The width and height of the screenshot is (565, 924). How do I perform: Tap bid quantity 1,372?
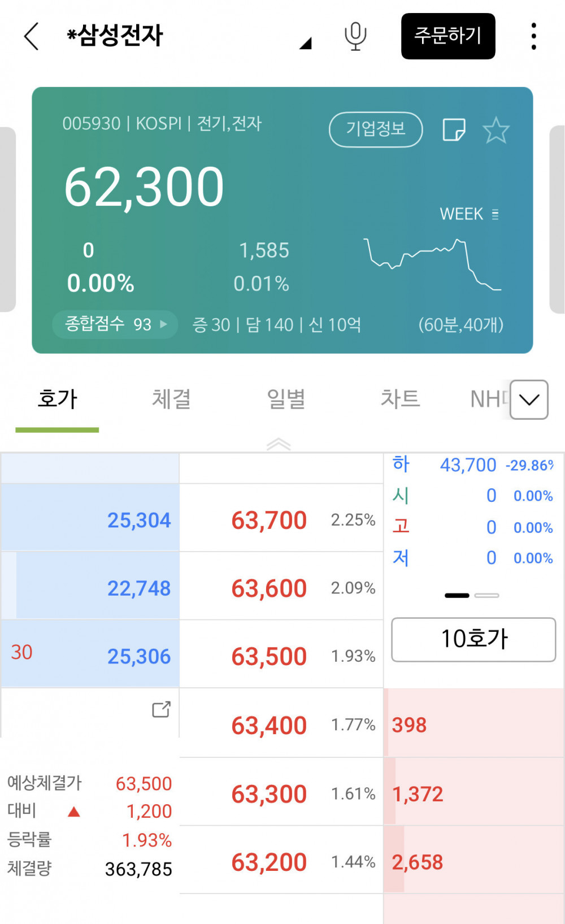[x=418, y=794]
